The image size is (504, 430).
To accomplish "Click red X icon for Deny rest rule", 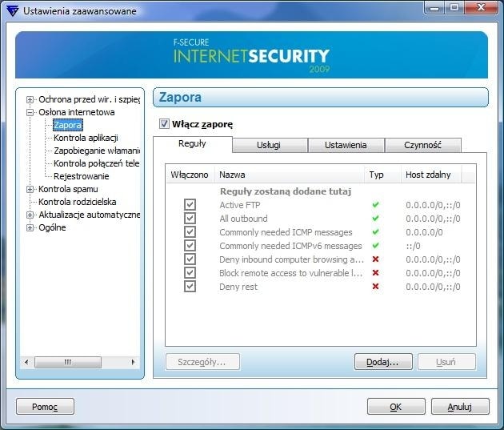I will (375, 287).
